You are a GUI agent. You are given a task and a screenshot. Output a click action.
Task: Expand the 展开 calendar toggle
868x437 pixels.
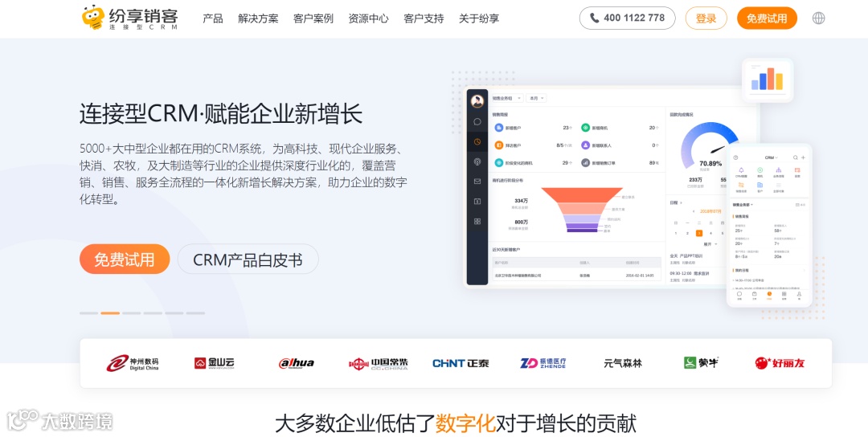[710, 244]
